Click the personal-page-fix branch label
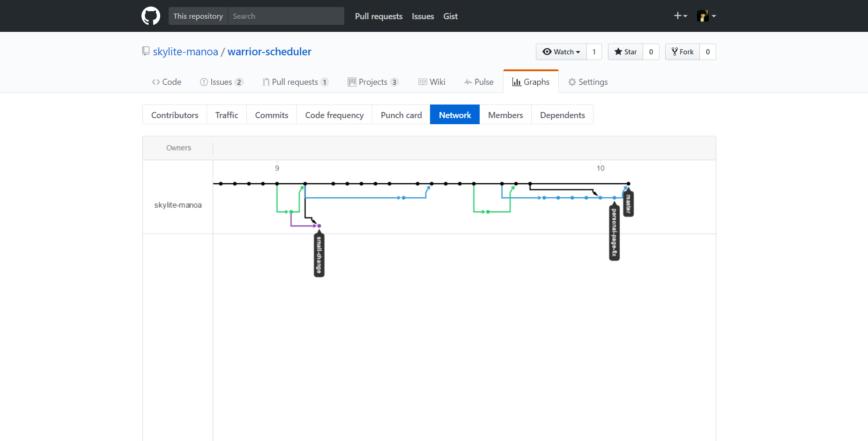Viewport: 868px width, 441px height. tap(614, 232)
